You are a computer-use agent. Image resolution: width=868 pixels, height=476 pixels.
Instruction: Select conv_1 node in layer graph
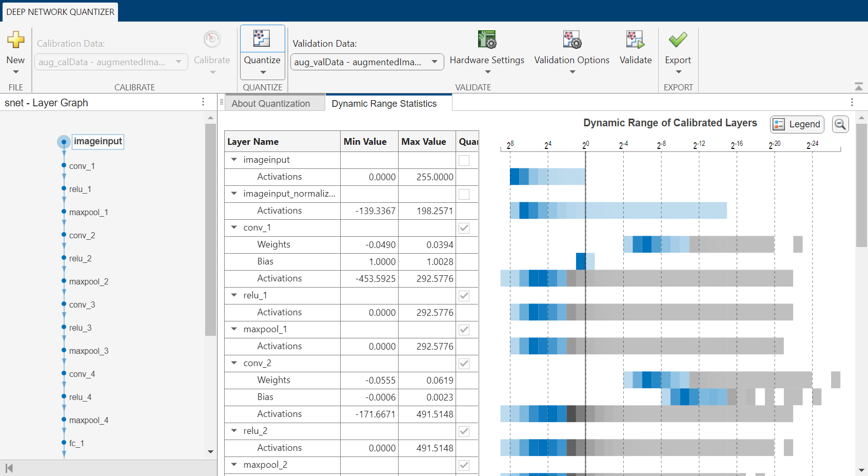(x=82, y=166)
